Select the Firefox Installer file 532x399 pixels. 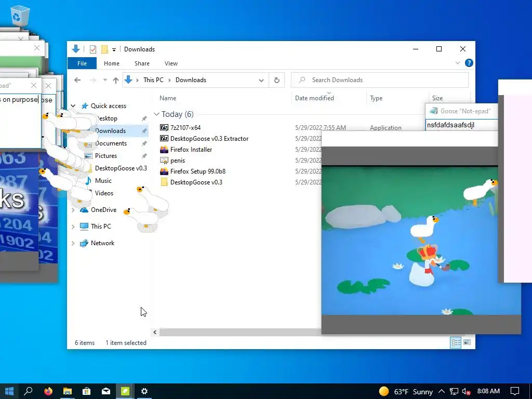coord(191,149)
